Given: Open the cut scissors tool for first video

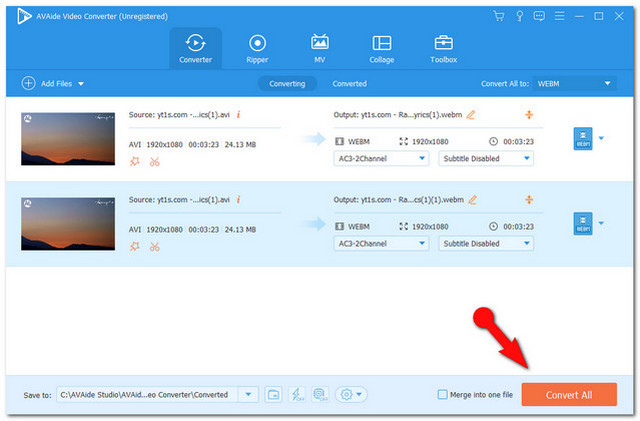Looking at the screenshot, I should (154, 162).
